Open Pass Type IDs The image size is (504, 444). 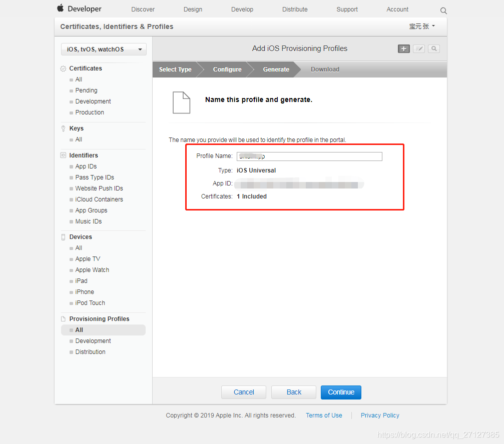click(95, 177)
